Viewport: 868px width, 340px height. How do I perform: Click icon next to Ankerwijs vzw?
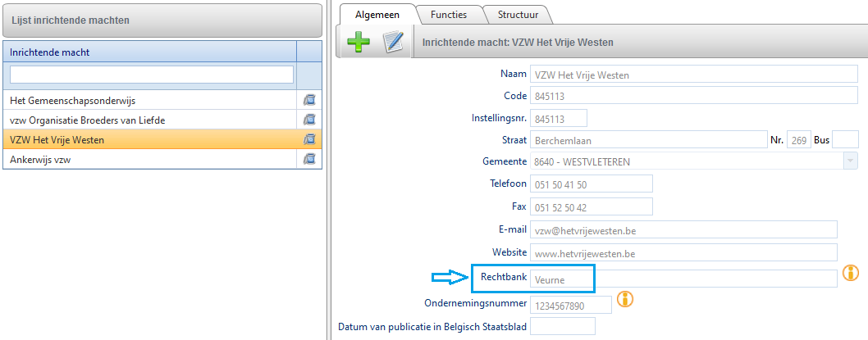coord(309,159)
